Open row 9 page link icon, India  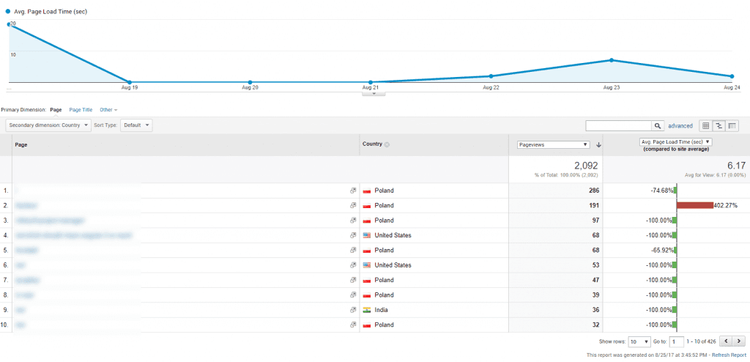[x=353, y=310]
